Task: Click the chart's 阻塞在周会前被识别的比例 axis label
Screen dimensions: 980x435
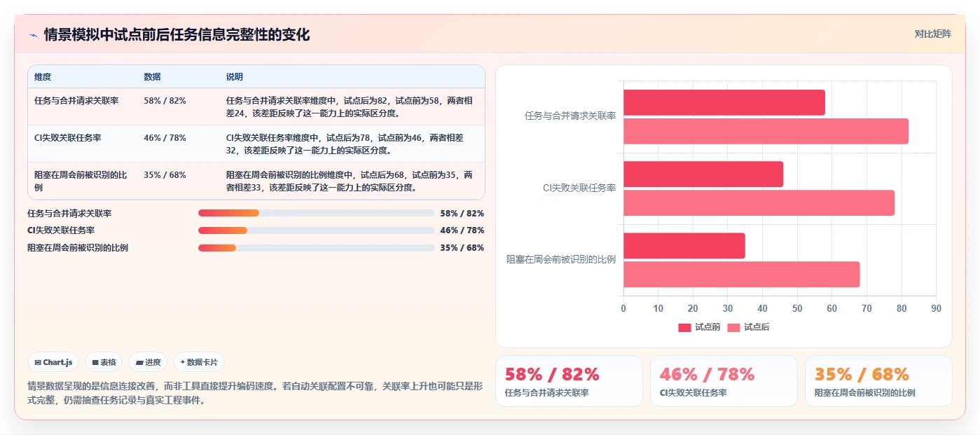Action: pos(561,259)
